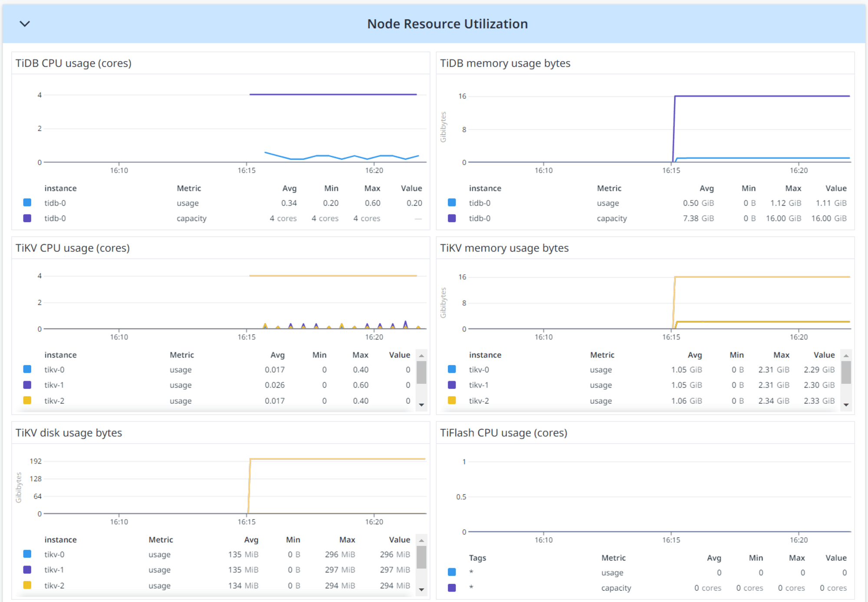The width and height of the screenshot is (868, 602).
Task: Click the blue tikv-0 swatch in TiKV memory legend
Action: pyautogui.click(x=452, y=369)
